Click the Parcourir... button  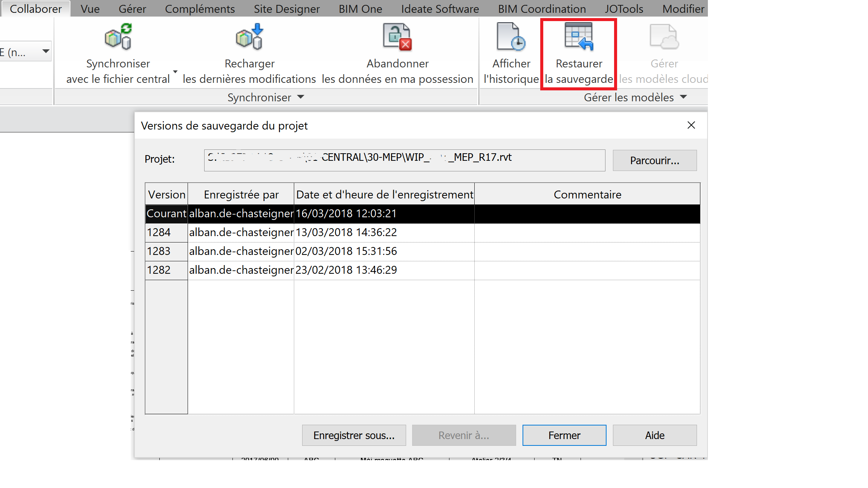(654, 160)
